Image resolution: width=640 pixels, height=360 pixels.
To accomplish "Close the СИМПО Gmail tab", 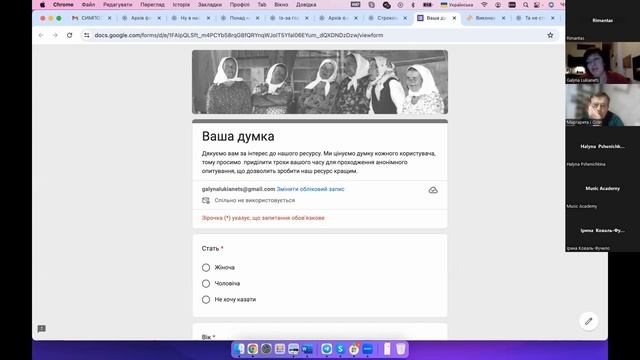I will coord(109,18).
